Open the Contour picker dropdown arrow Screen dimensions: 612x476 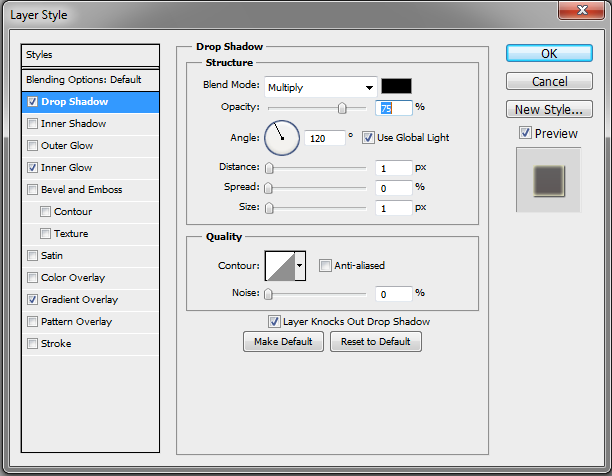300,266
